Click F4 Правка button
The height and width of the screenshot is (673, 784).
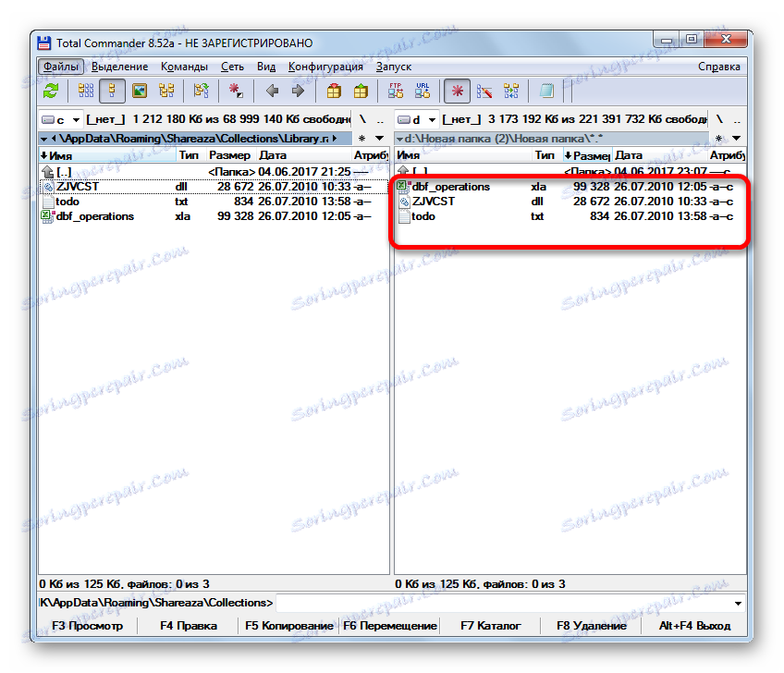click(189, 626)
